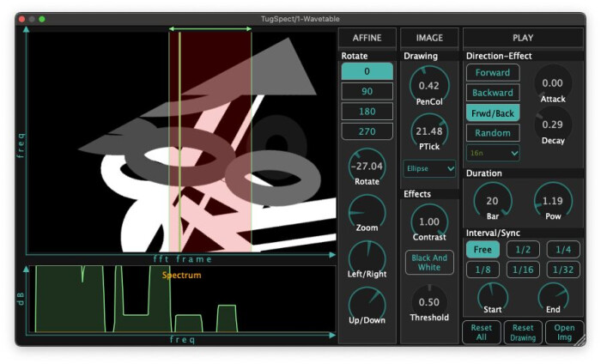Click the yellow playhead line in spectrogram
This screenshot has height=364, width=601.
179,142
